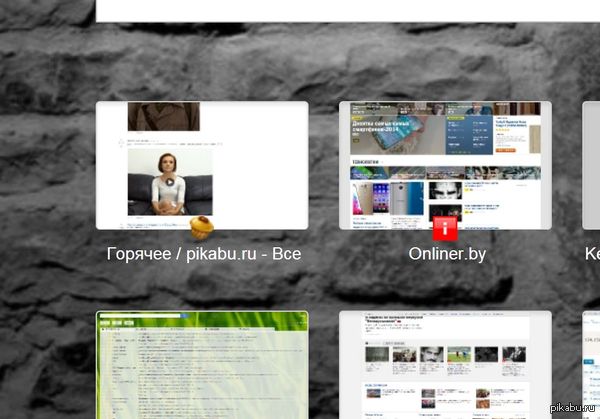This screenshot has height=419, width=600.
Task: Click the 'Onliner.by' tile label
Action: click(447, 254)
